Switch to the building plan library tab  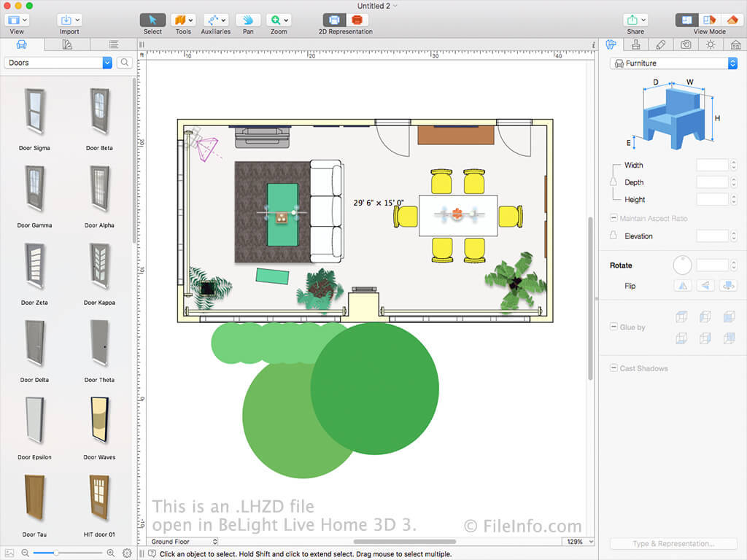tap(67, 44)
